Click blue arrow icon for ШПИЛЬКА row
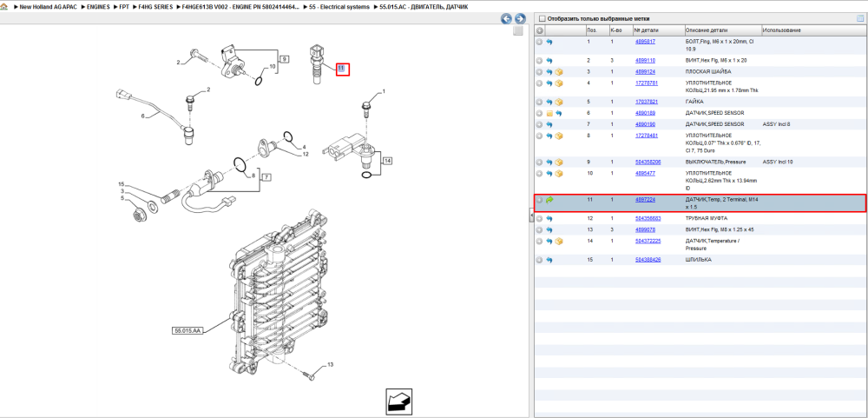This screenshot has width=868, height=418. 549,260
